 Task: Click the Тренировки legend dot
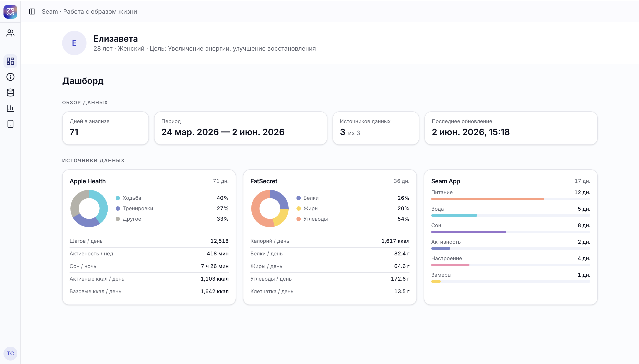click(118, 208)
